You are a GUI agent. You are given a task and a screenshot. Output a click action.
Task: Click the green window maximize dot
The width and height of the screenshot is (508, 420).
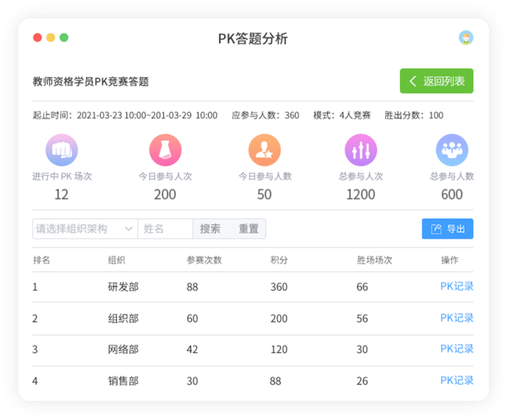pos(64,38)
